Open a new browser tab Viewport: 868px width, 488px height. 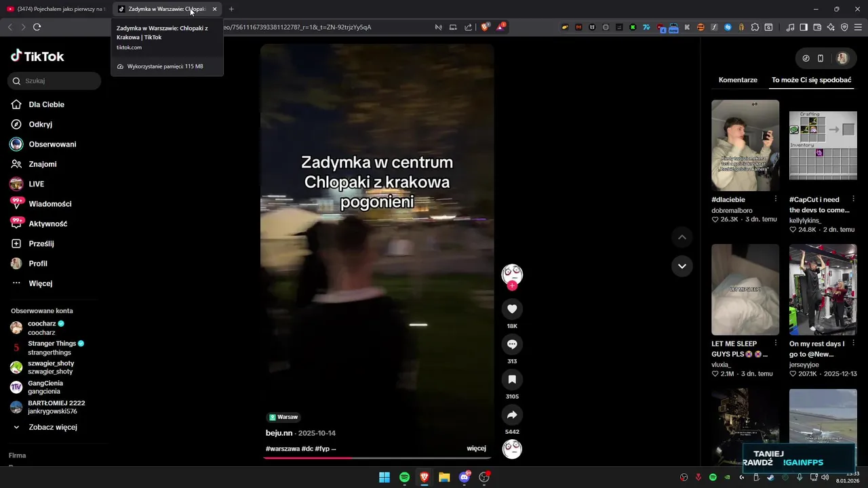231,9
